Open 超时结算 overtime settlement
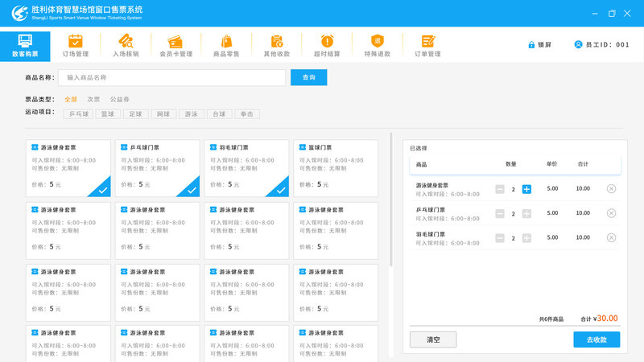 [327, 46]
